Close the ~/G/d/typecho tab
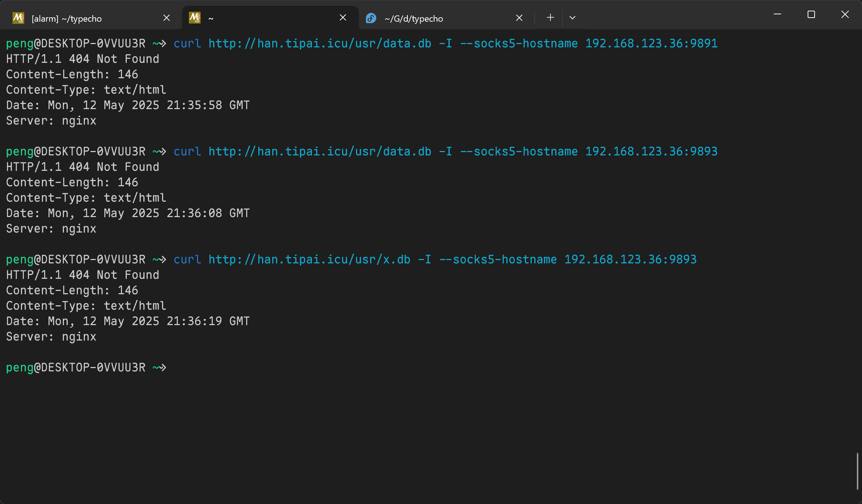862x504 pixels. [519, 18]
